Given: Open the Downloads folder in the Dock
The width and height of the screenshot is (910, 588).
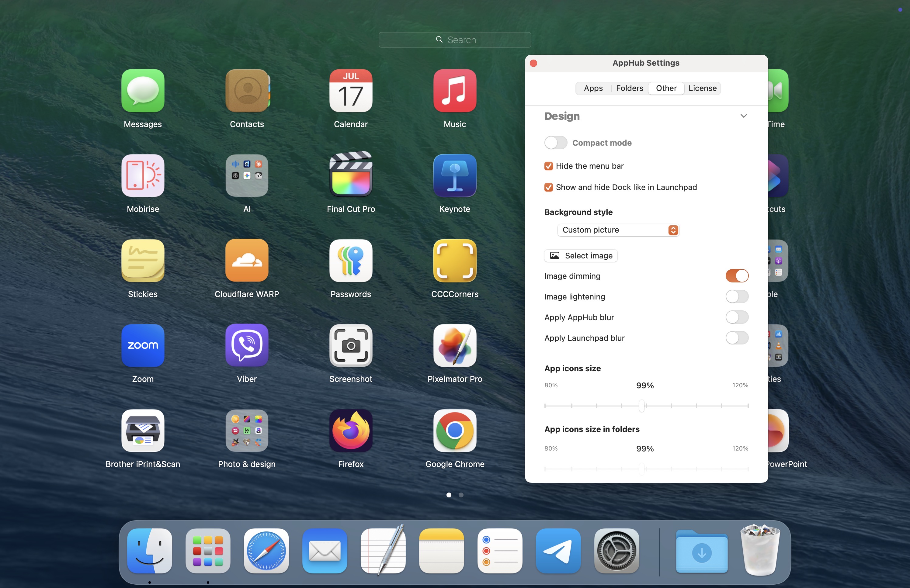Looking at the screenshot, I should click(702, 551).
